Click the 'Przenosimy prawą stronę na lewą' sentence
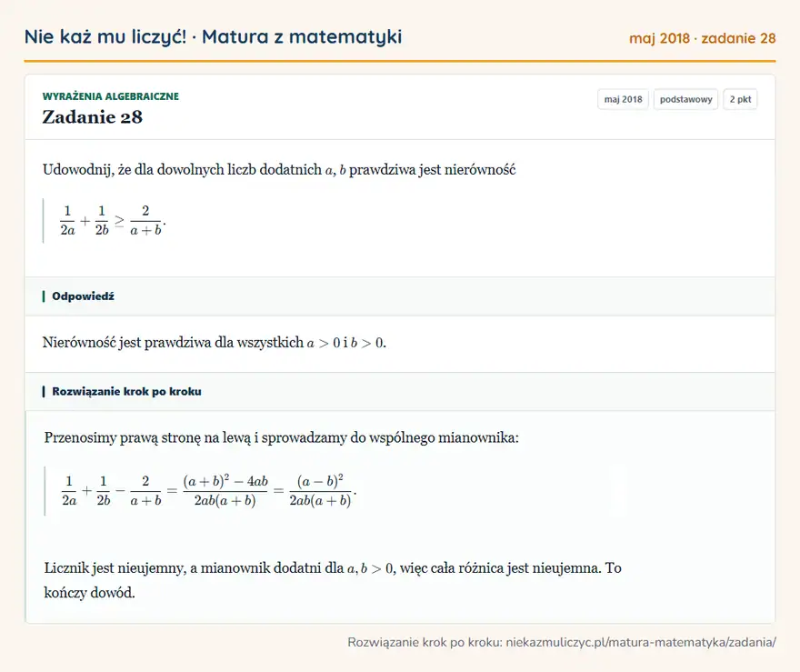 281,437
